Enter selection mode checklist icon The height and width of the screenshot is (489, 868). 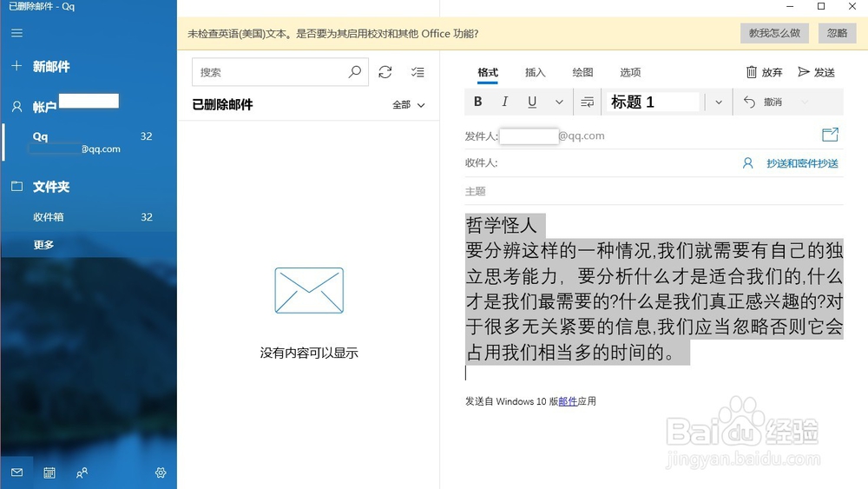[418, 72]
